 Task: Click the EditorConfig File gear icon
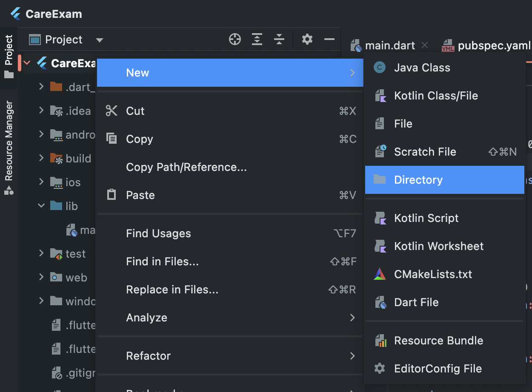[380, 369]
